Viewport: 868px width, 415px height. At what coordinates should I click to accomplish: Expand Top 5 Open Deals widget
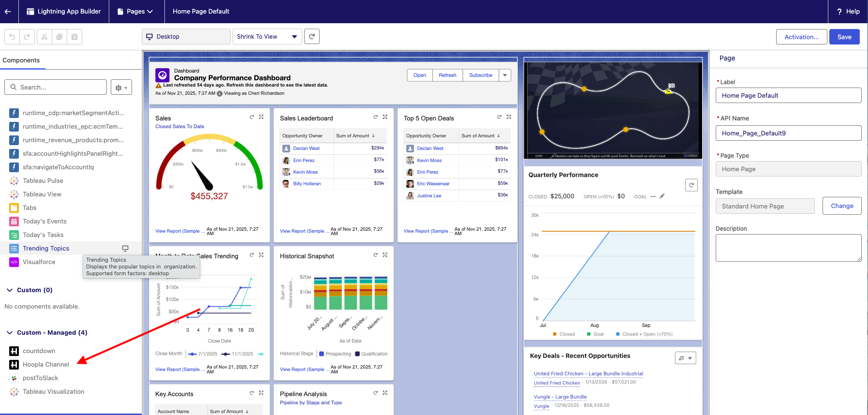coord(509,117)
